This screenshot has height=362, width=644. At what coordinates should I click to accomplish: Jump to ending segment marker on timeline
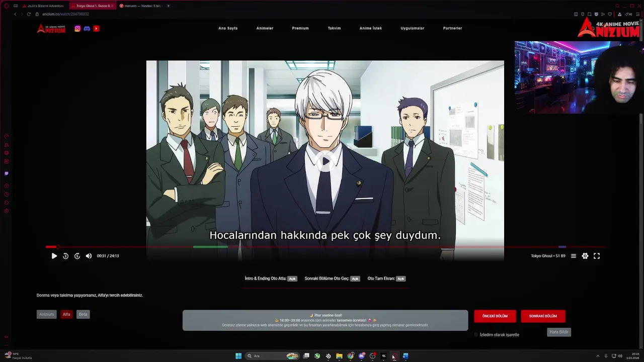point(562,247)
